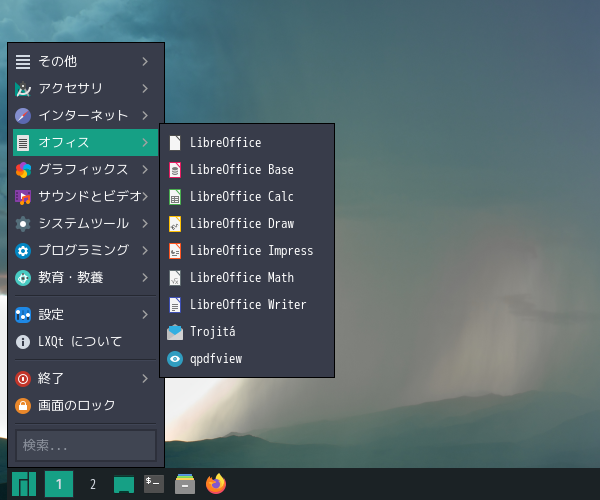Open LibreOffice Writer from the submenu

tap(247, 305)
